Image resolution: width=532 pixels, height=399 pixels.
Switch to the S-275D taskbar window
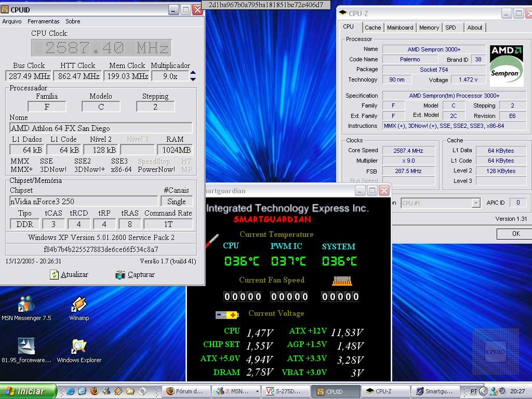click(286, 391)
